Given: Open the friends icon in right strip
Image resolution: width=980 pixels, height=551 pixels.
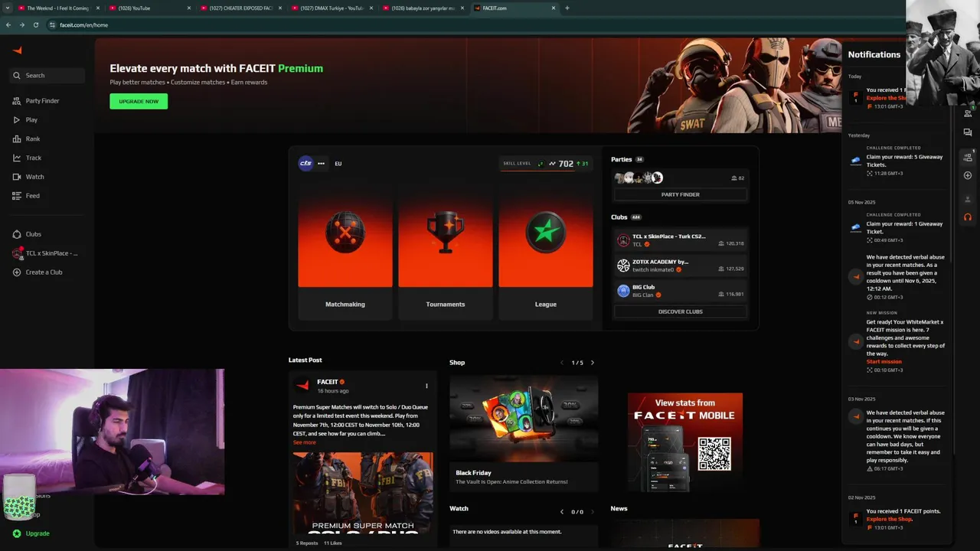Looking at the screenshot, I should (968, 113).
